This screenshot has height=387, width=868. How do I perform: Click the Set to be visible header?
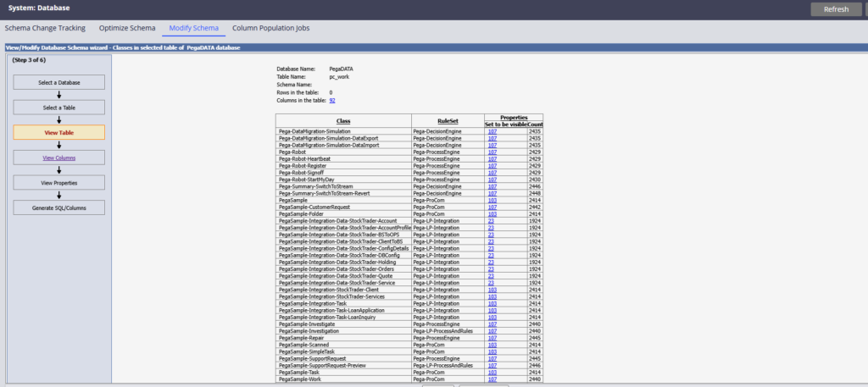click(x=506, y=124)
